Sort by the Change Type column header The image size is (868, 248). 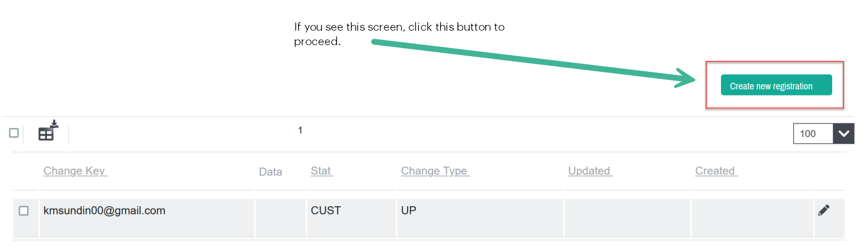[434, 171]
